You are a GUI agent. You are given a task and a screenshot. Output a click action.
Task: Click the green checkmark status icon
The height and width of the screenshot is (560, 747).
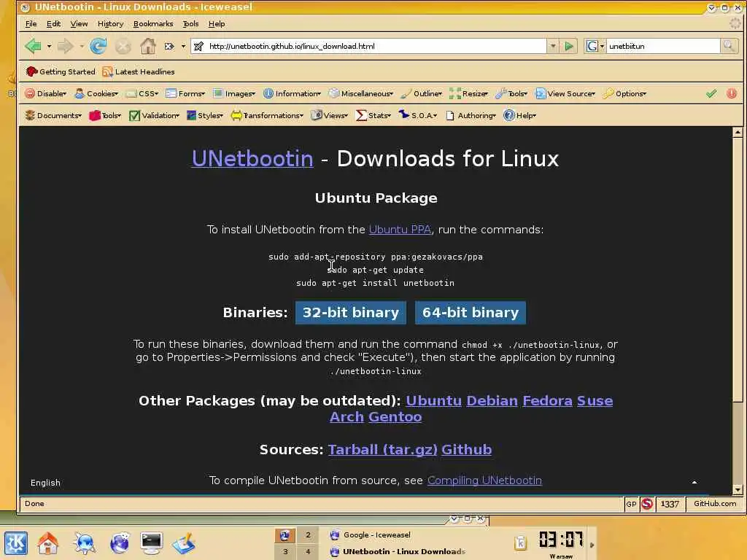711,94
